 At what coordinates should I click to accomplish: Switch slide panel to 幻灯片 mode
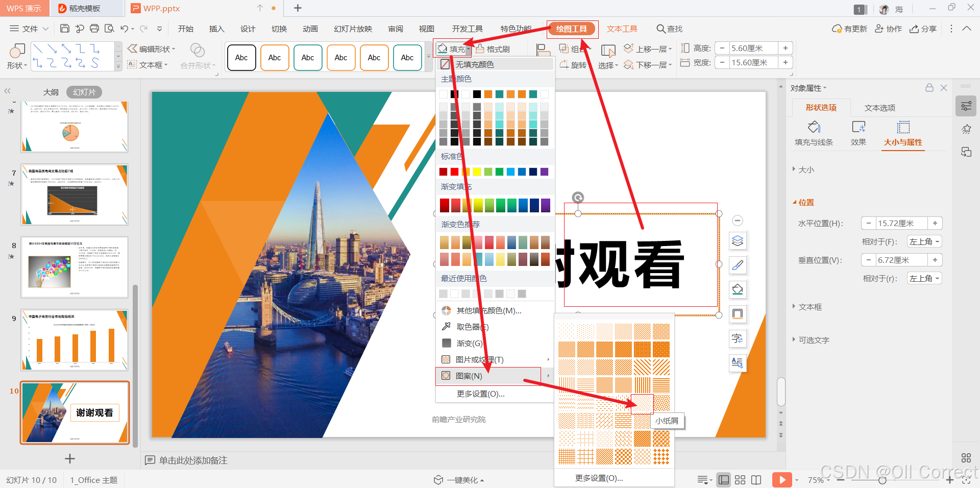(84, 92)
